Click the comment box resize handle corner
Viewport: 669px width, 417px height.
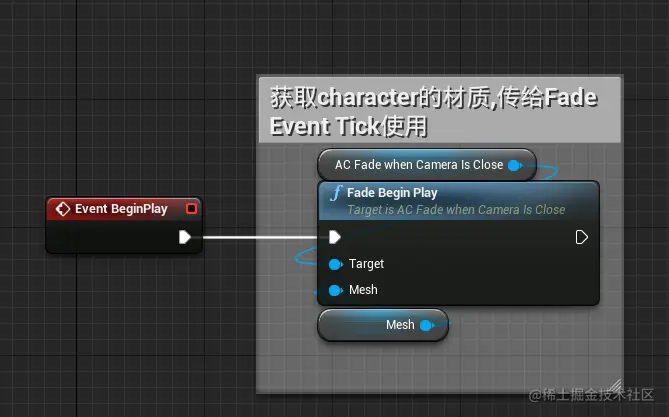coord(614,385)
